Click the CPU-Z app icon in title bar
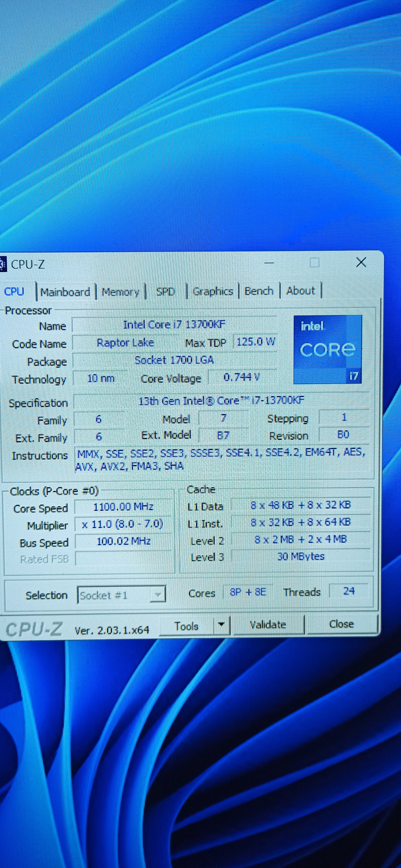401x868 pixels. (x=3, y=264)
